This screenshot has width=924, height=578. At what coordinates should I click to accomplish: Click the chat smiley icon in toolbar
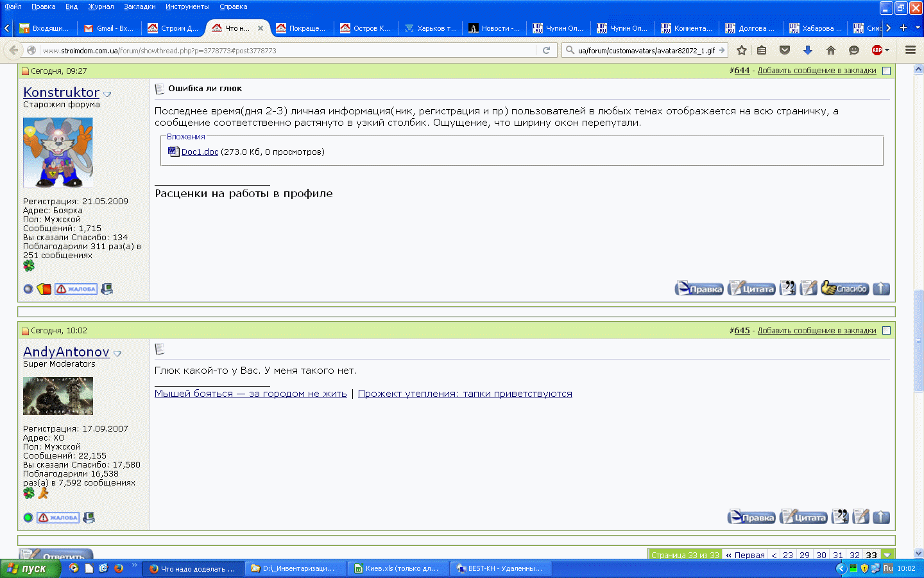coord(854,50)
